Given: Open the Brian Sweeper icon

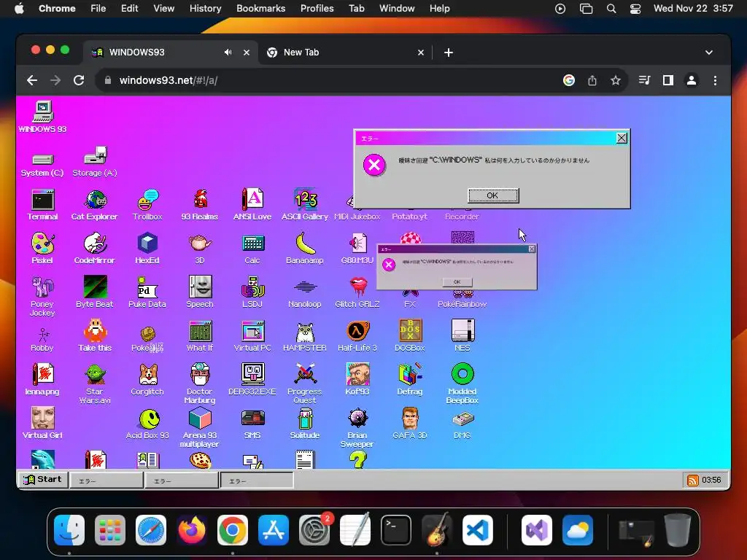Looking at the screenshot, I should [x=357, y=427].
